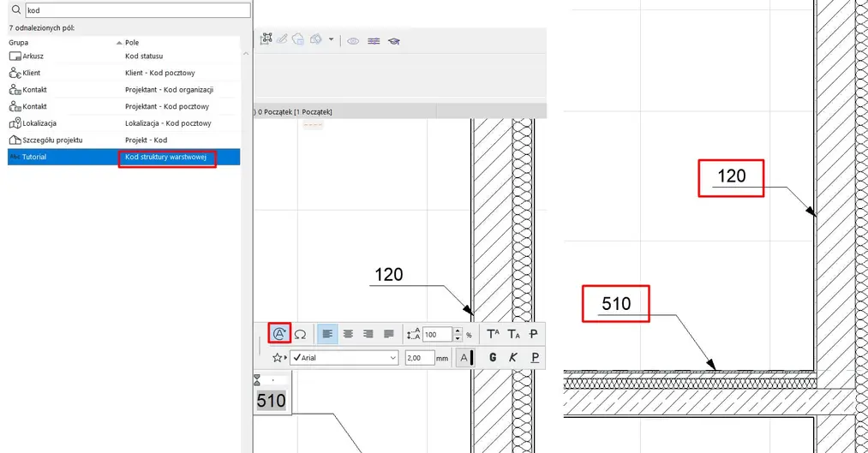Click the '7 odnalezionych pól' text
This screenshot has width=868, height=453.
42,27
